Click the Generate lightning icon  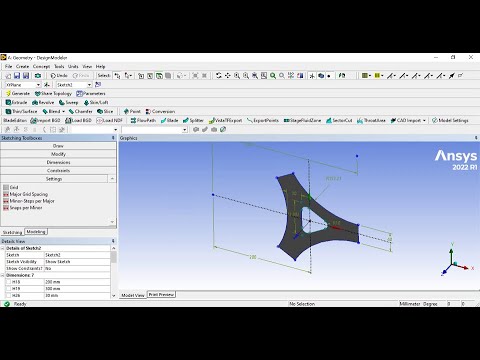point(8,94)
